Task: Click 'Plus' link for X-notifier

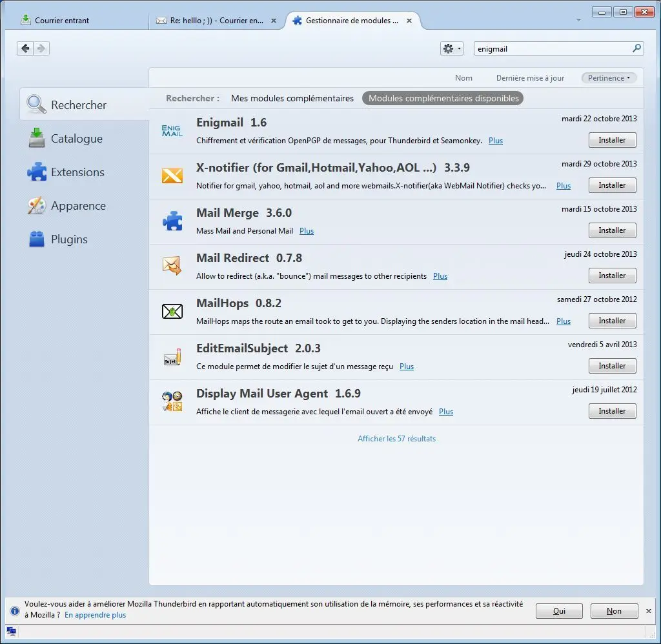Action: click(x=563, y=186)
